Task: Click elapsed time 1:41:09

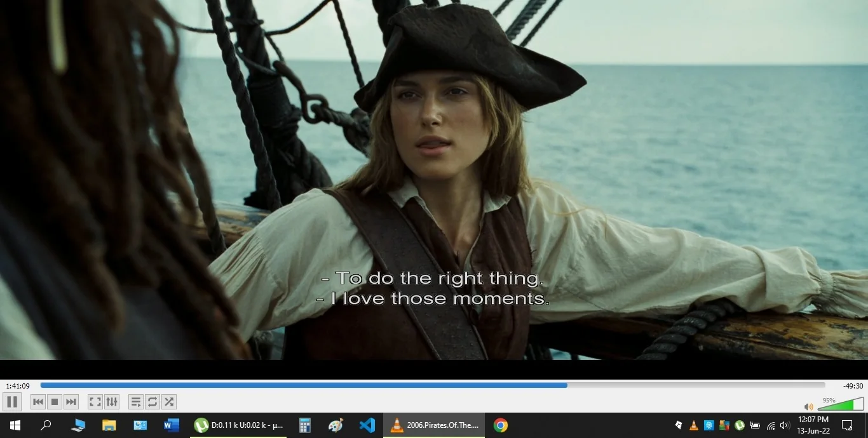Action: (x=18, y=386)
